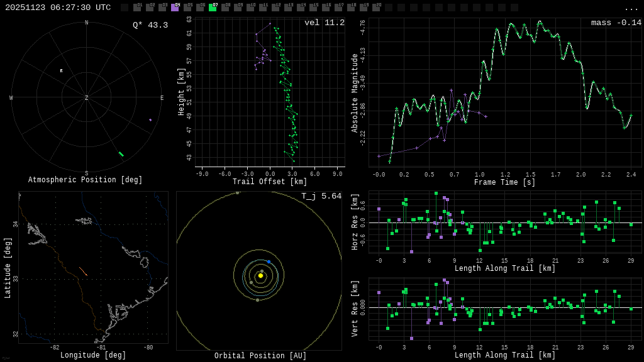Click the zenith Z marker in polar plot
644x362 pixels.
87,98
